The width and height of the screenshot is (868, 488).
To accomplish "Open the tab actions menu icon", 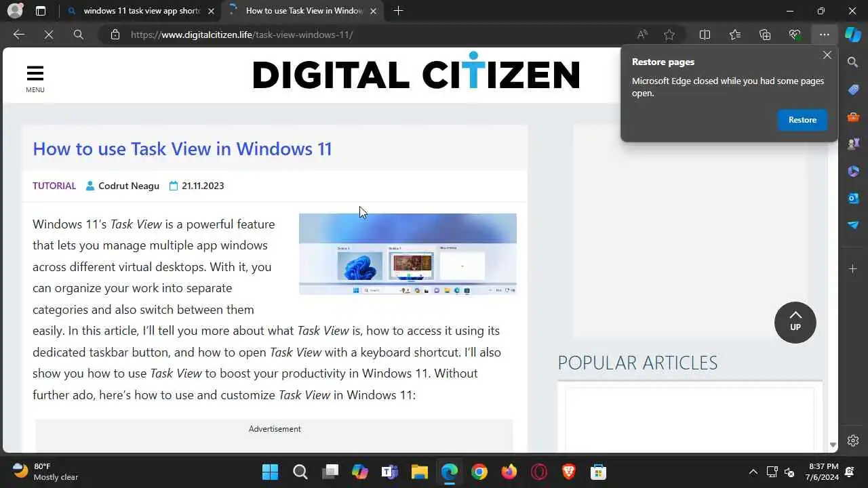I will pos(41,11).
